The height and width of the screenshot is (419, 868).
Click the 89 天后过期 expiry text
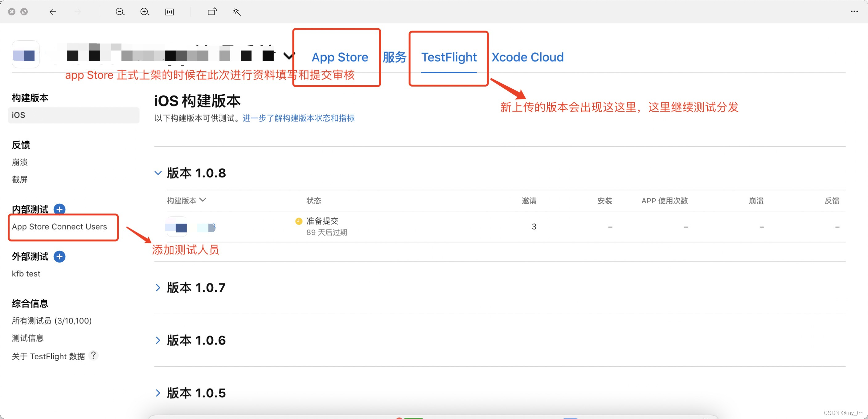coord(326,232)
